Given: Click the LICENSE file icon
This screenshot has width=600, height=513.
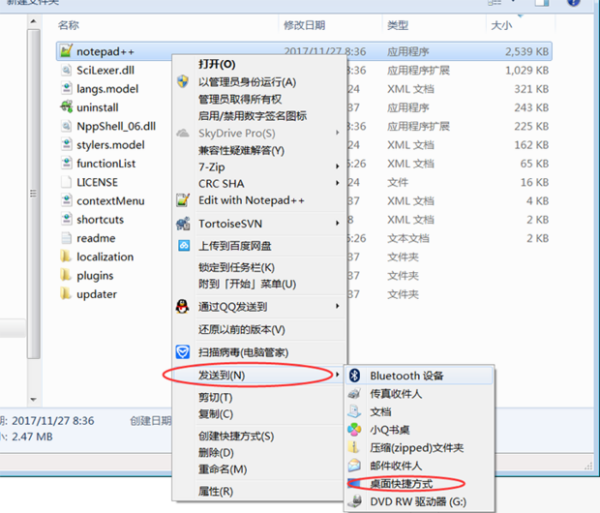Looking at the screenshot, I should coord(66,182).
